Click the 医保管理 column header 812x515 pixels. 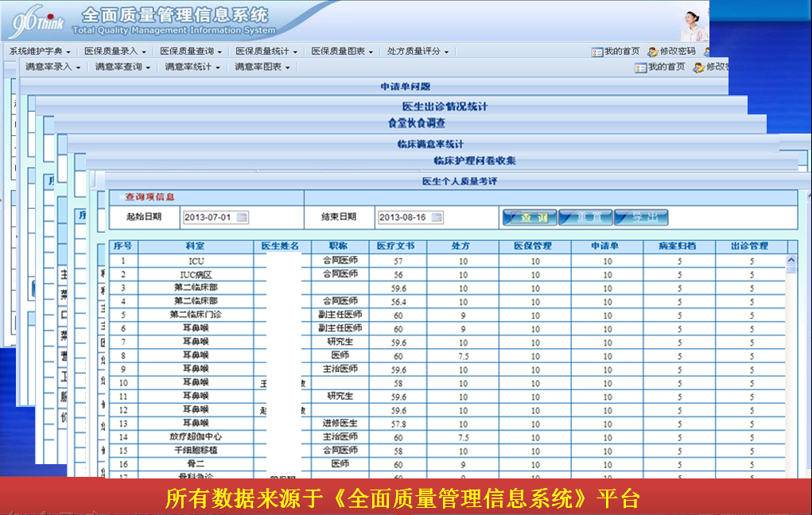(535, 246)
